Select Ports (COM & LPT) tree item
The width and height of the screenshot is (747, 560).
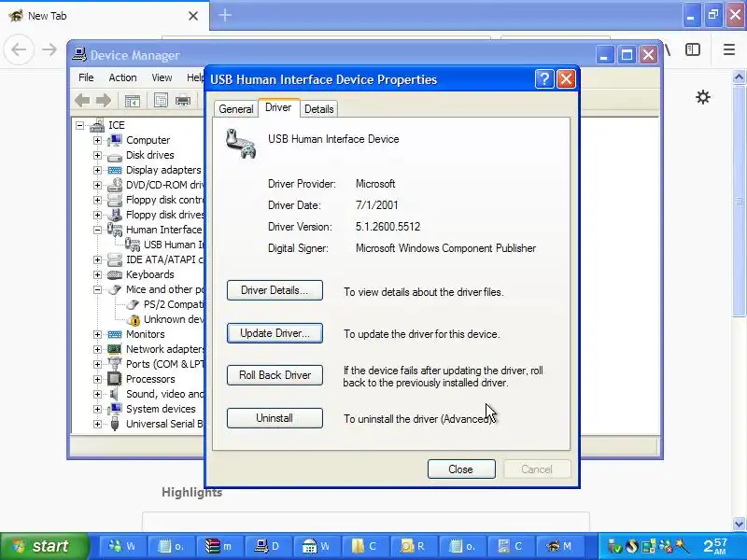165,364
